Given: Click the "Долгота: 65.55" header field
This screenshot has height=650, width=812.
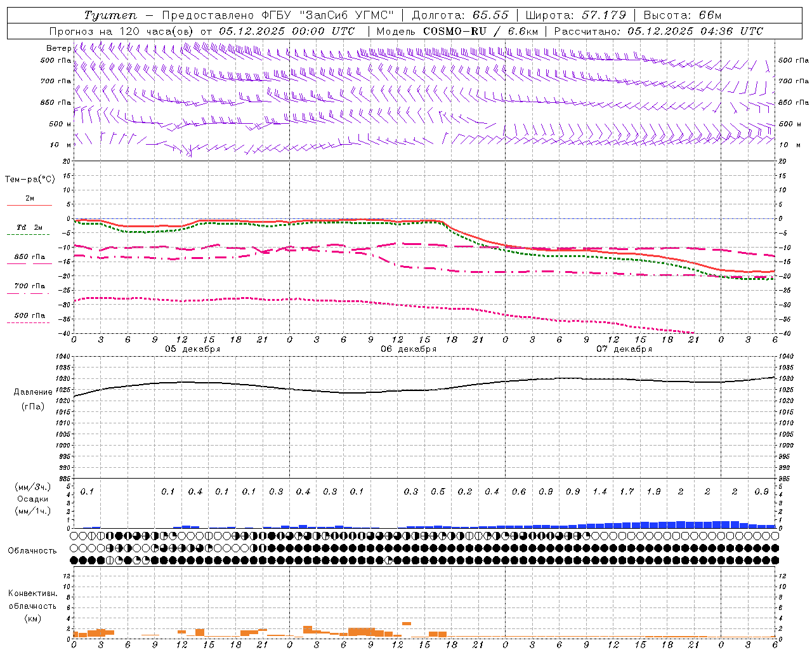Looking at the screenshot, I should pos(460,15).
